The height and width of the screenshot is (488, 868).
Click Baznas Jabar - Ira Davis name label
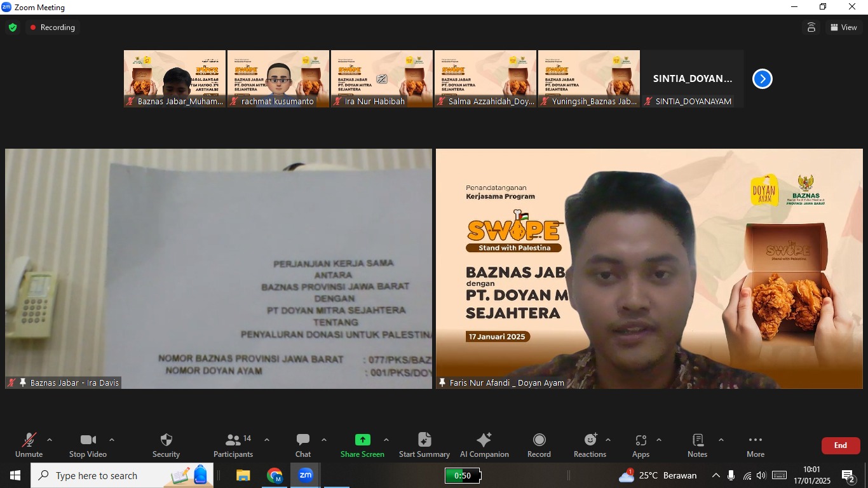click(74, 383)
